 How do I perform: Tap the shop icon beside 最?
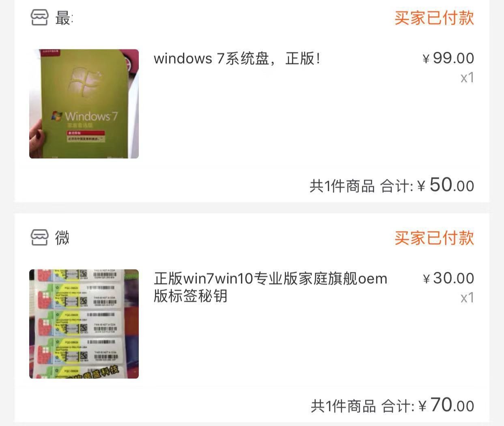point(39,17)
